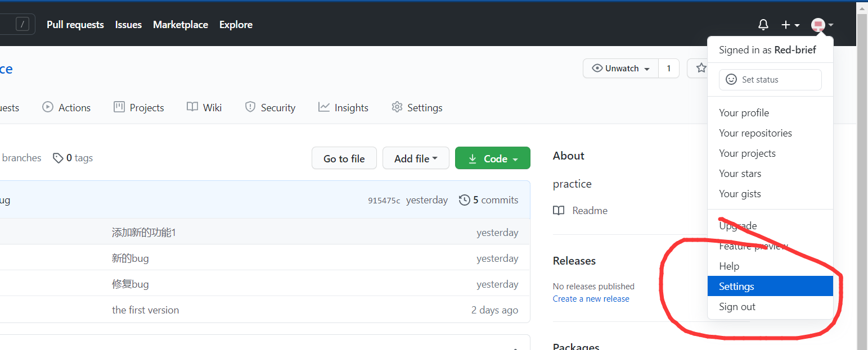Screen dimensions: 868x350
Task: Choose Sign out from the menu
Action: point(737,307)
